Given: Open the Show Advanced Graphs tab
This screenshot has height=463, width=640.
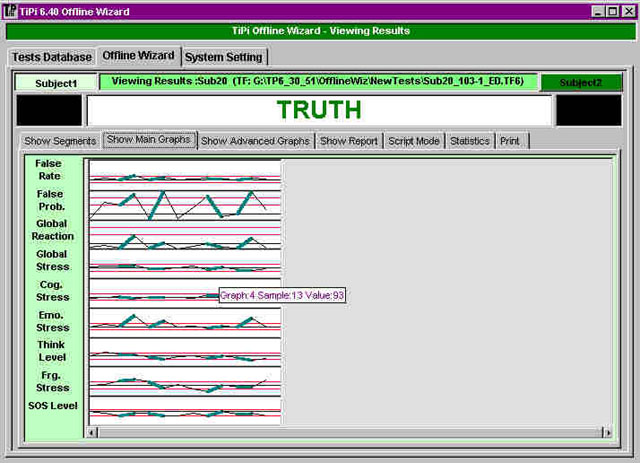Looking at the screenshot, I should (256, 141).
